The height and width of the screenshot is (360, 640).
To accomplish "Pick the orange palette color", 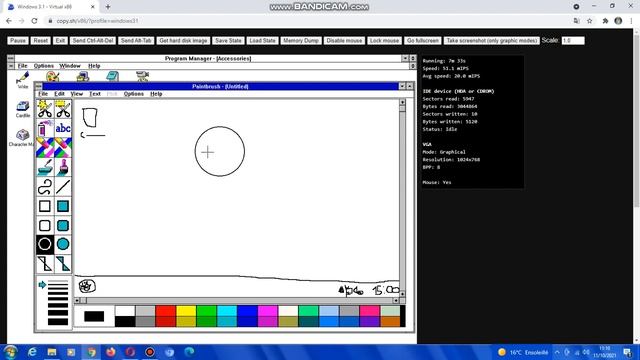I will [x=390, y=322].
